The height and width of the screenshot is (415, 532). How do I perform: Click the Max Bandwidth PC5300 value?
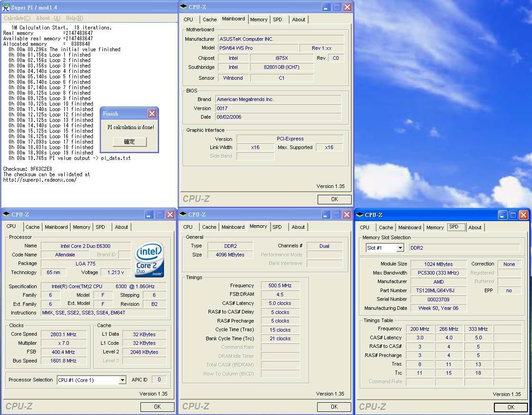(438, 273)
